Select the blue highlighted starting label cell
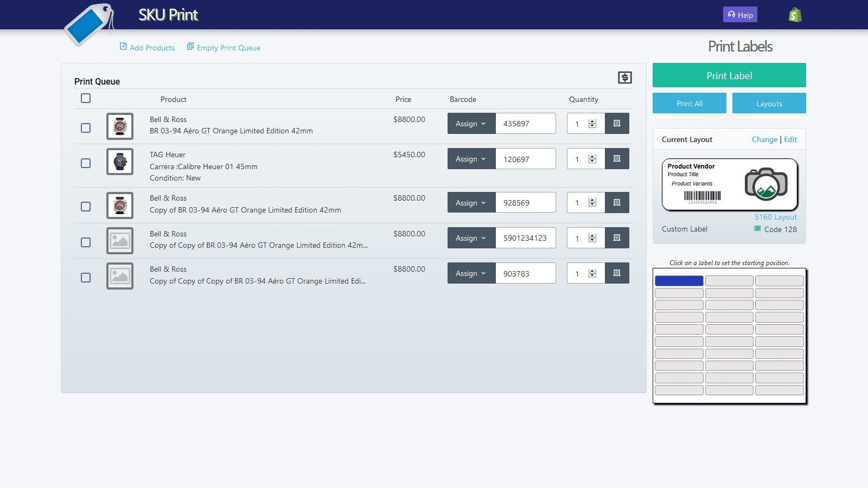Screen dimensions: 868x488 (x=679, y=281)
